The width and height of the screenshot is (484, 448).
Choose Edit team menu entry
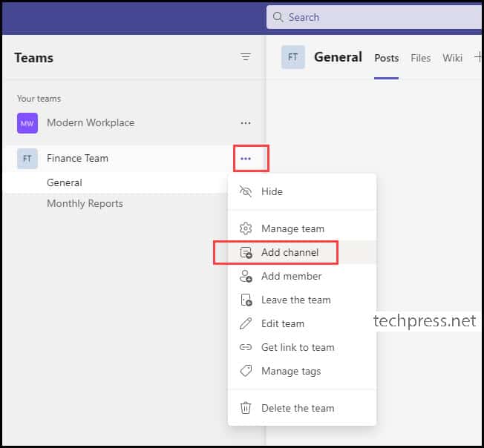click(x=302, y=323)
